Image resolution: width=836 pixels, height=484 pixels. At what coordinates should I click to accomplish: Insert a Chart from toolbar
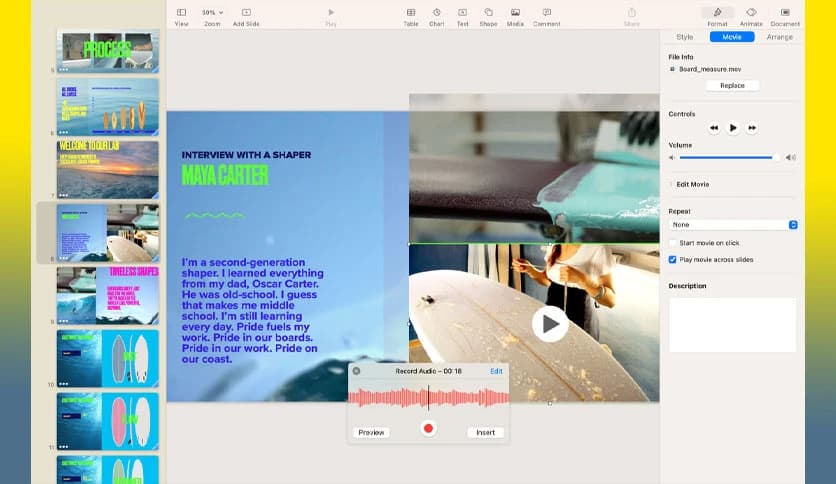click(437, 15)
